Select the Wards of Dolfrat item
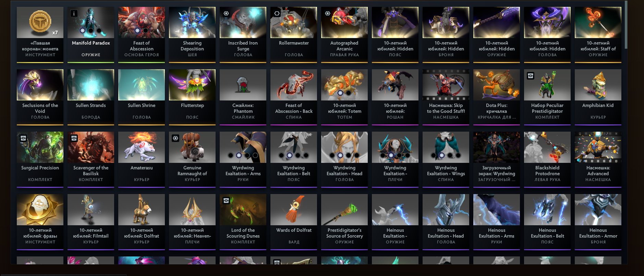 (294, 222)
